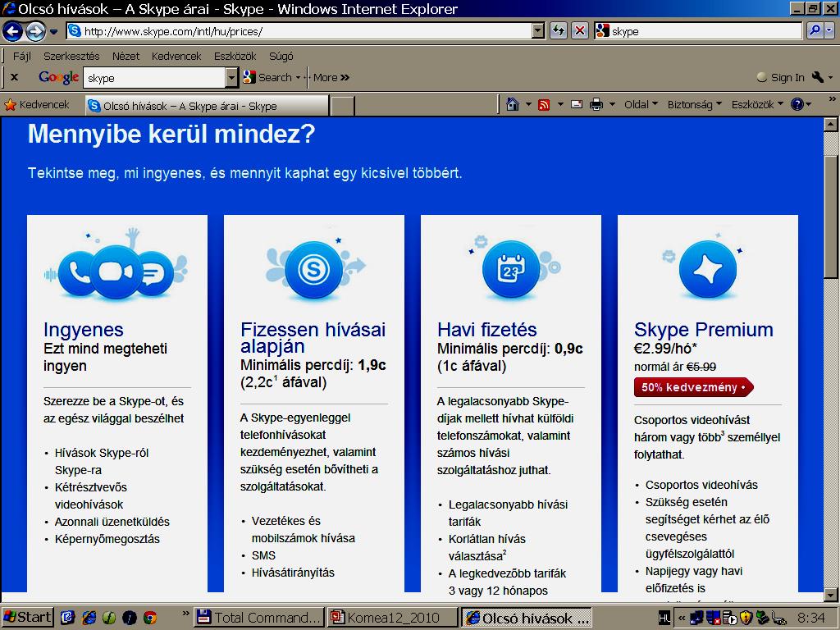
Task: Click the Help question mark icon
Action: click(x=797, y=104)
